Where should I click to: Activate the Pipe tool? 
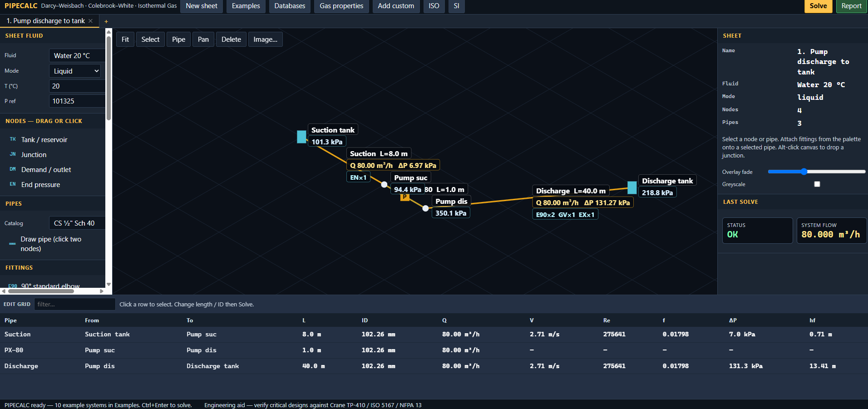[x=178, y=39]
